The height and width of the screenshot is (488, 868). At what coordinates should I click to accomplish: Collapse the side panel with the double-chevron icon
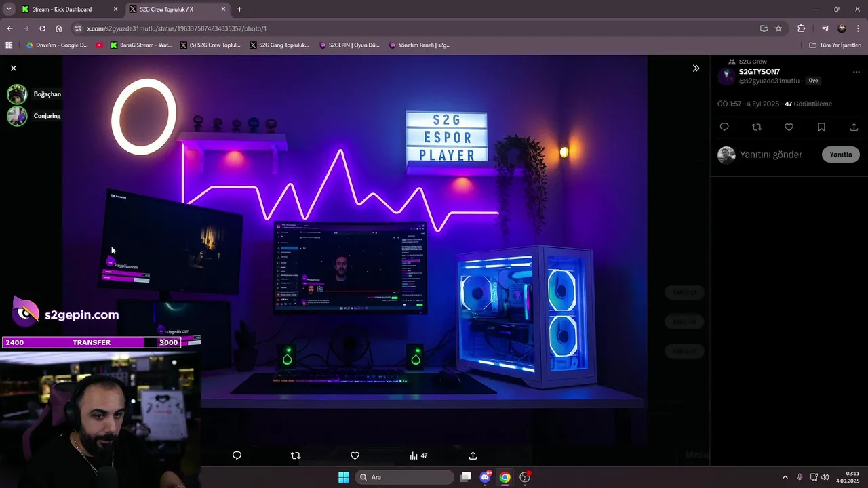click(x=696, y=68)
